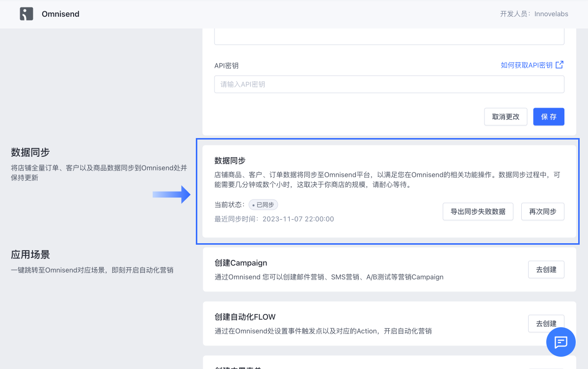Viewport: 588px width, 369px height.
Task: Click text 一键跳转至Omnisend对应场景
Action: pyautogui.click(x=92, y=270)
